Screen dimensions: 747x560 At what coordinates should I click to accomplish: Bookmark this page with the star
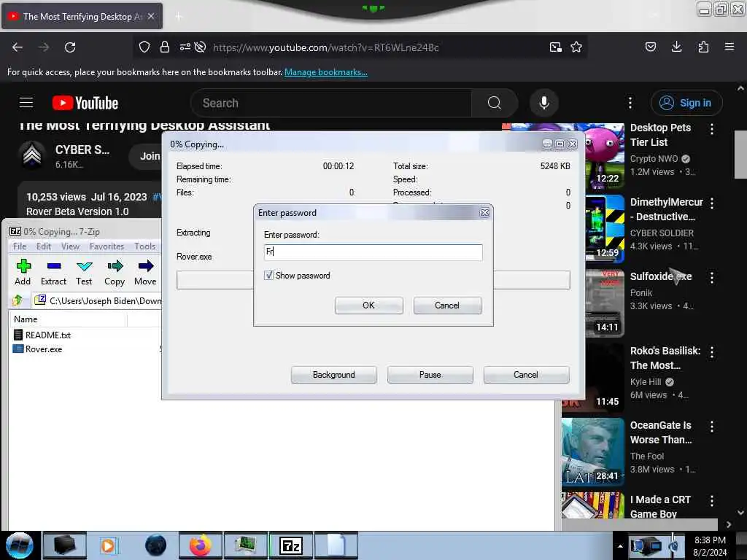[x=576, y=47]
